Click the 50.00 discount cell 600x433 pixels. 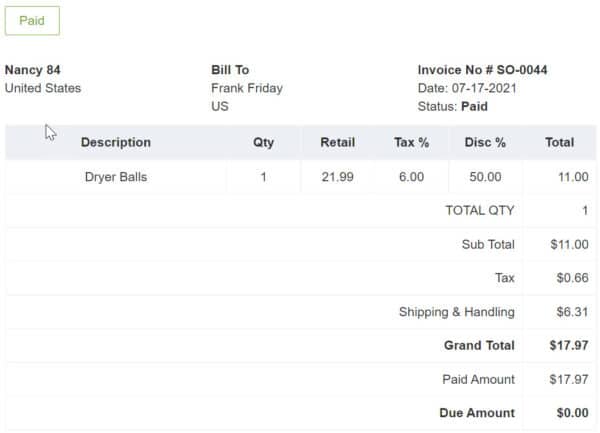coord(485,177)
